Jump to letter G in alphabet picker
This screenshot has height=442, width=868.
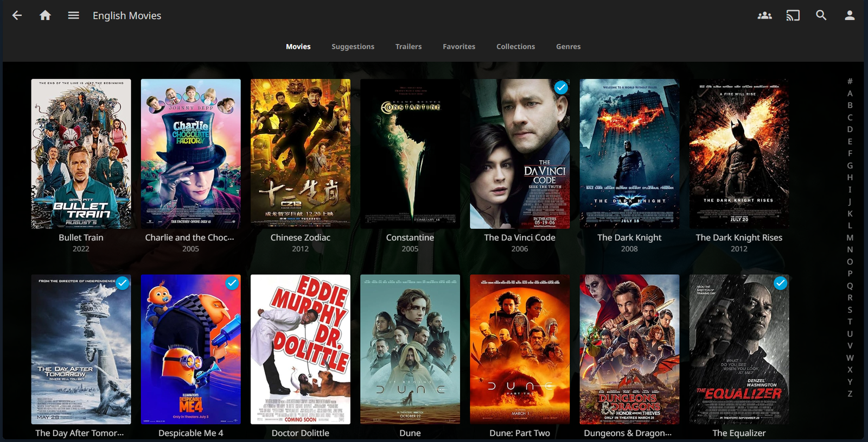point(850,166)
